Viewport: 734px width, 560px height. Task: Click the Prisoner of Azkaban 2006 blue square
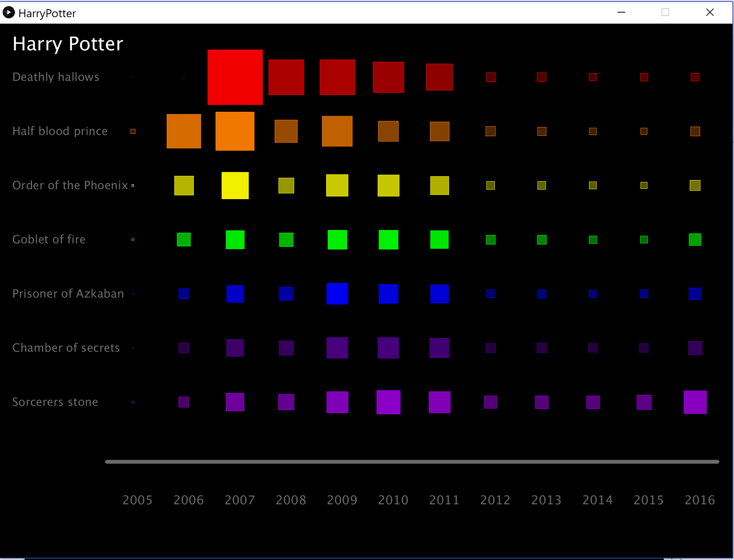click(184, 294)
